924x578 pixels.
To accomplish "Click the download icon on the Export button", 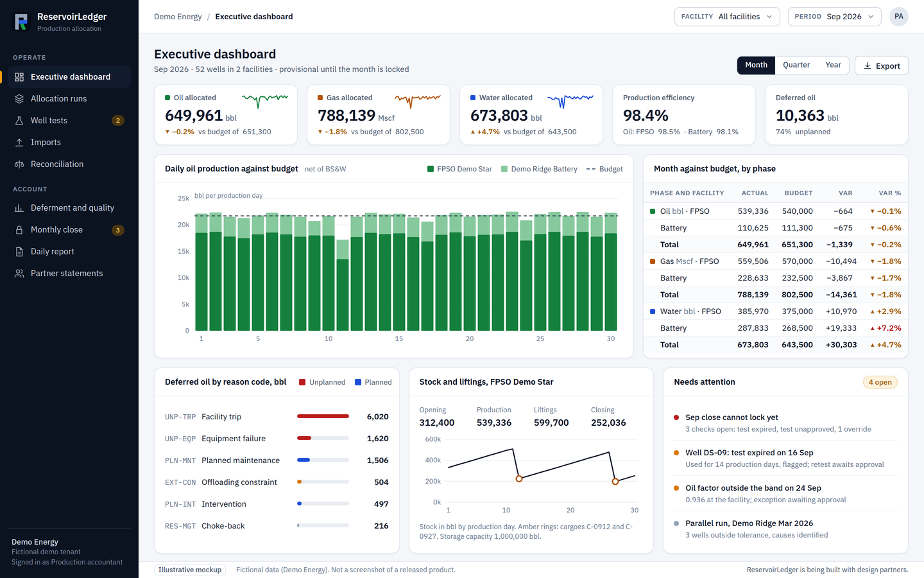I will click(868, 66).
